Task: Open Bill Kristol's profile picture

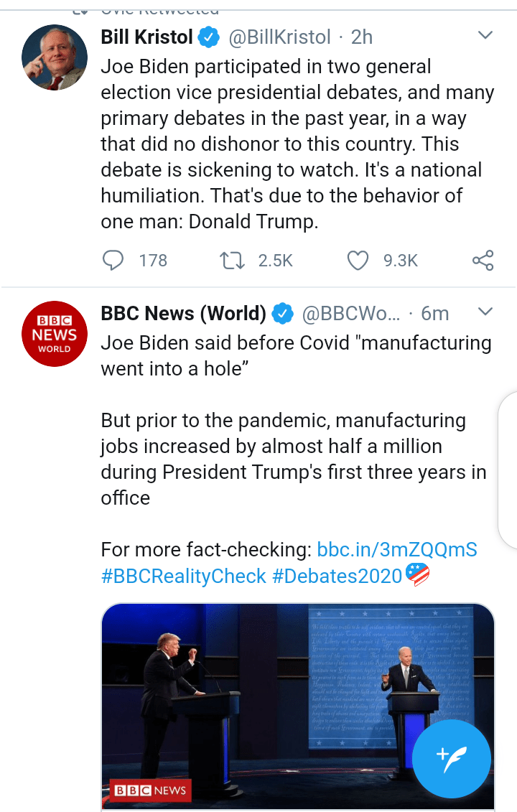Action: point(55,57)
